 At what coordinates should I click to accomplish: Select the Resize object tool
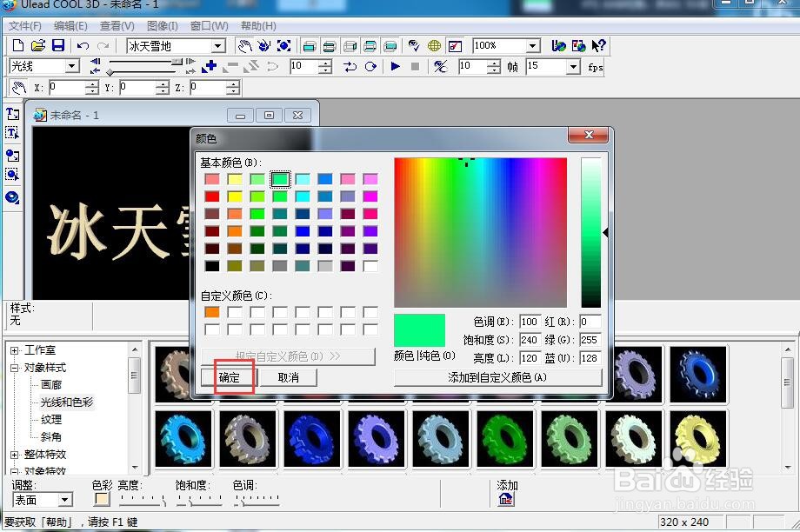point(283,46)
